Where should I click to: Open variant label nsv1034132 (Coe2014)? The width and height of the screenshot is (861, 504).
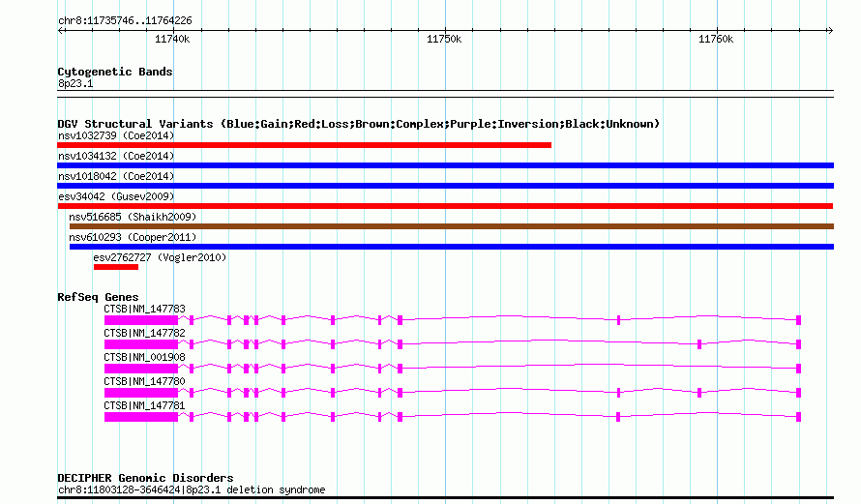pyautogui.click(x=116, y=156)
